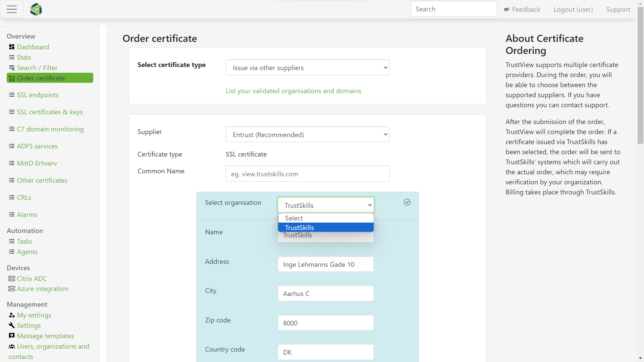Click the top Search input field
644x362 pixels.
[x=453, y=9]
